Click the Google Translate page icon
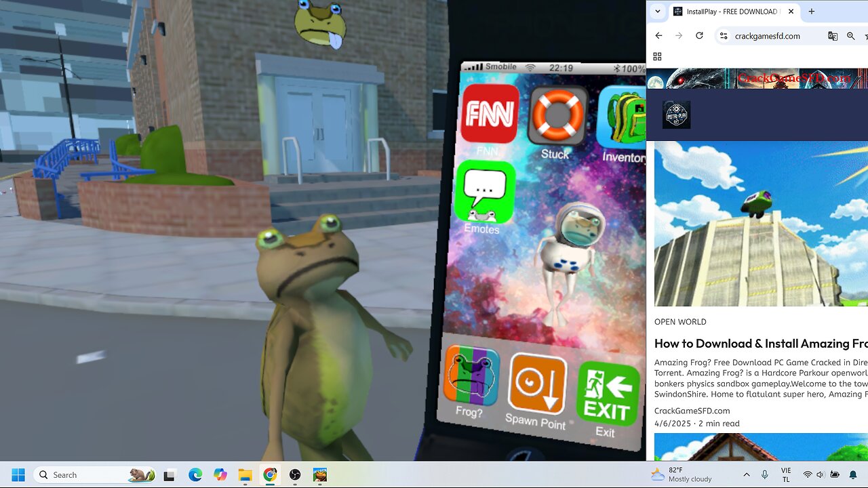868x488 pixels. (833, 36)
